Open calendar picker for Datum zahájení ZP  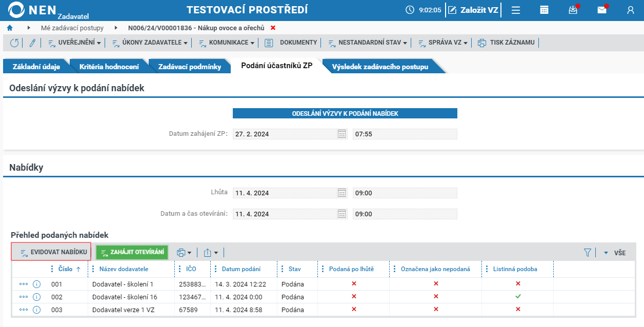pyautogui.click(x=342, y=134)
